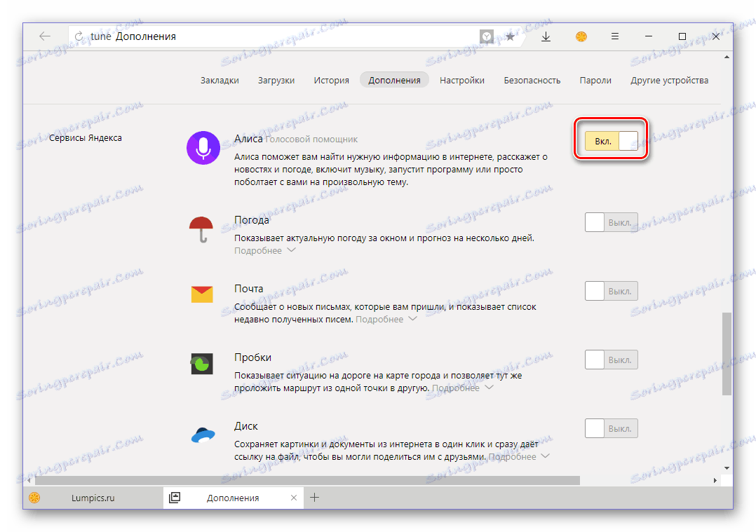Expand Подробнее under Погода
Viewport: 756px width, 532px height.
264,251
